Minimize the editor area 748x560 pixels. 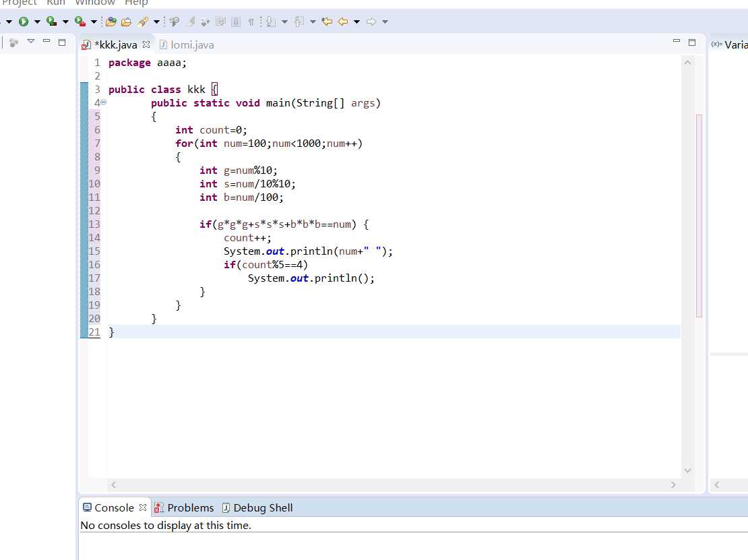click(x=677, y=42)
